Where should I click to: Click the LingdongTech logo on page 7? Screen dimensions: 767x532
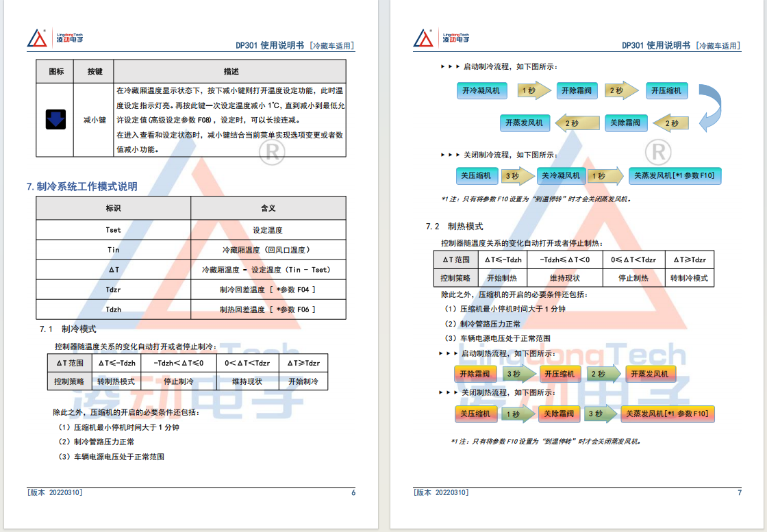[x=441, y=38]
